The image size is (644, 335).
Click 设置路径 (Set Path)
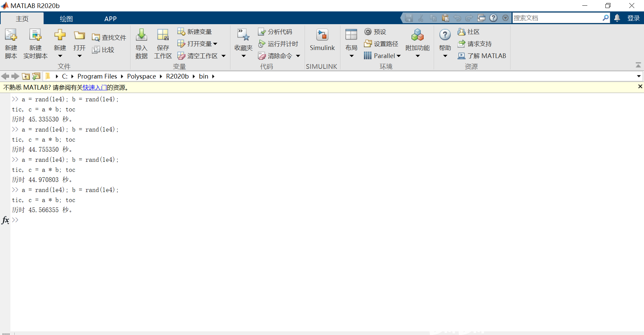pos(381,44)
